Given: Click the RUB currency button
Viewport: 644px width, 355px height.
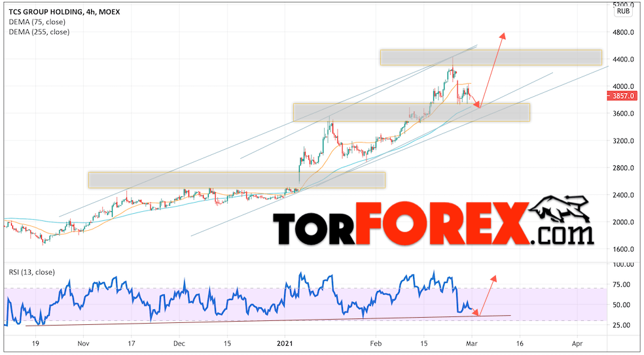Looking at the screenshot, I should pos(623,11).
